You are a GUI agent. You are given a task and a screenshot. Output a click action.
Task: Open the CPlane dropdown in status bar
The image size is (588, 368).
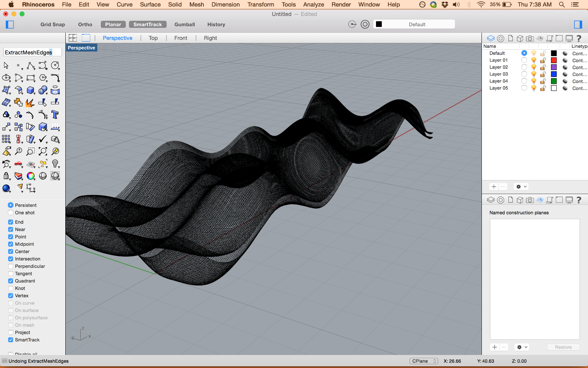[x=424, y=361]
